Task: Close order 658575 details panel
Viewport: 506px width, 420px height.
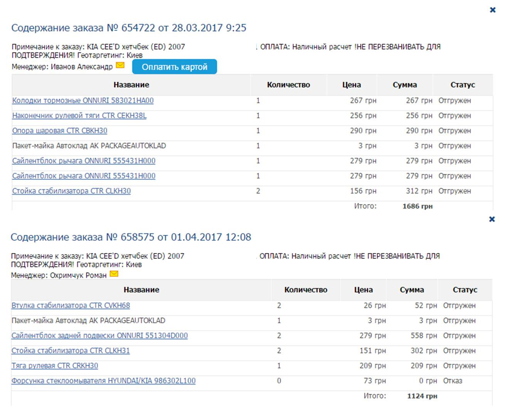Action: (x=492, y=219)
